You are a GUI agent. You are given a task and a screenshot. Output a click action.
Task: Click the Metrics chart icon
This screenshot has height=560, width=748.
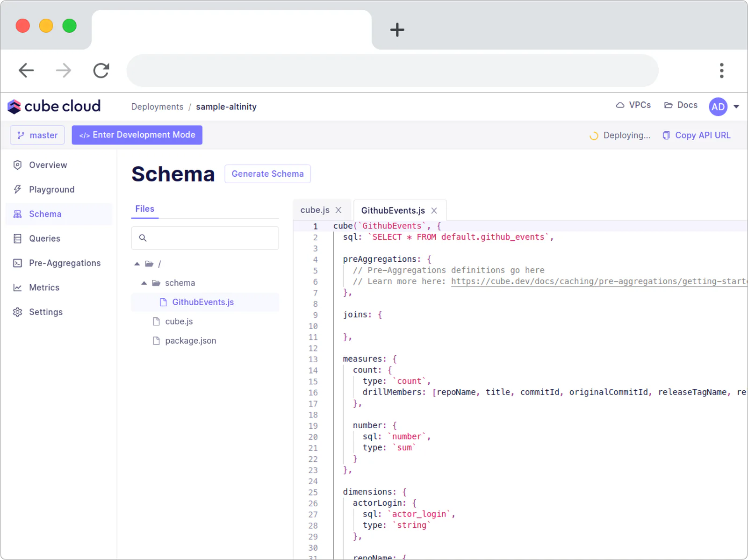point(17,287)
